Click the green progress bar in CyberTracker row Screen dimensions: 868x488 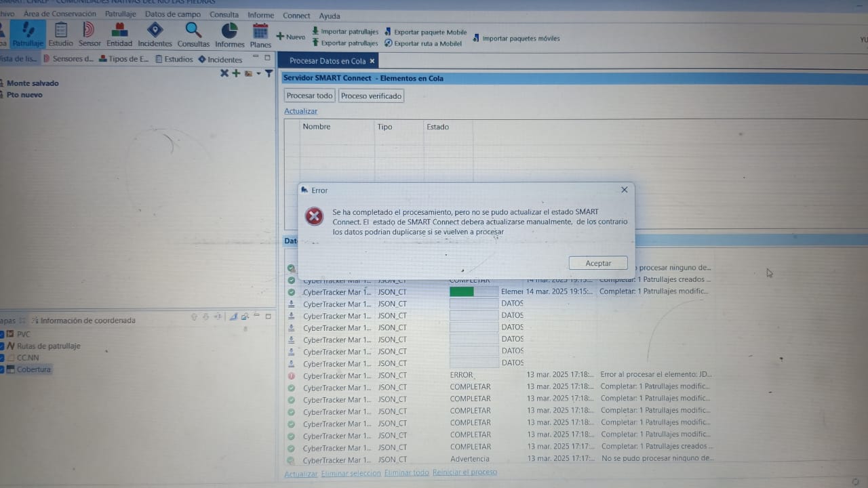[462, 291]
